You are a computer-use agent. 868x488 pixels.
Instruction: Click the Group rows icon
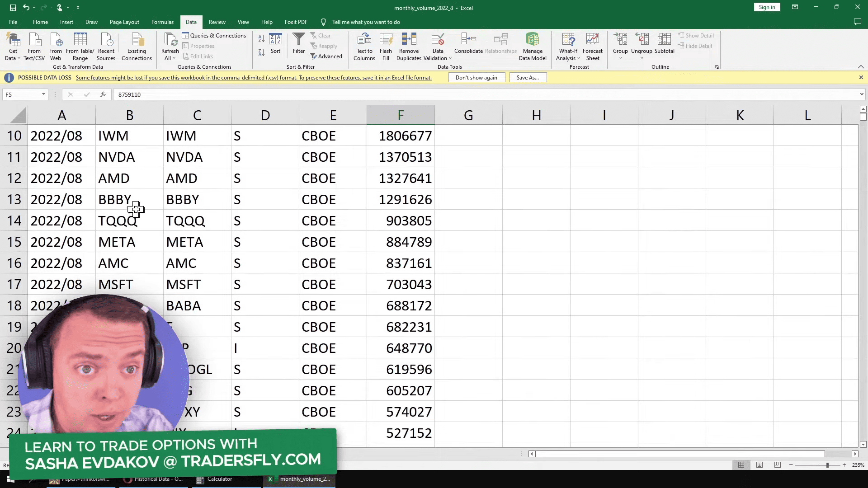[620, 40]
